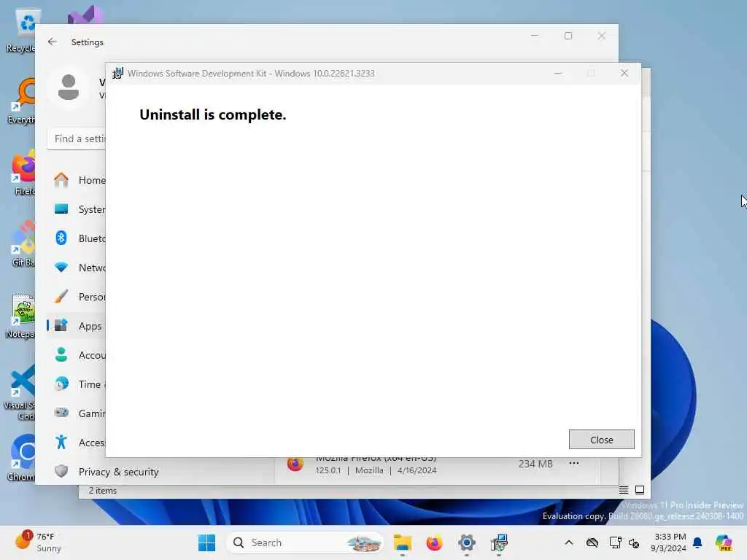Image resolution: width=747 pixels, height=560 pixels.
Task: Select the Visual Studio Code desktop shortcut
Action: [x=19, y=393]
